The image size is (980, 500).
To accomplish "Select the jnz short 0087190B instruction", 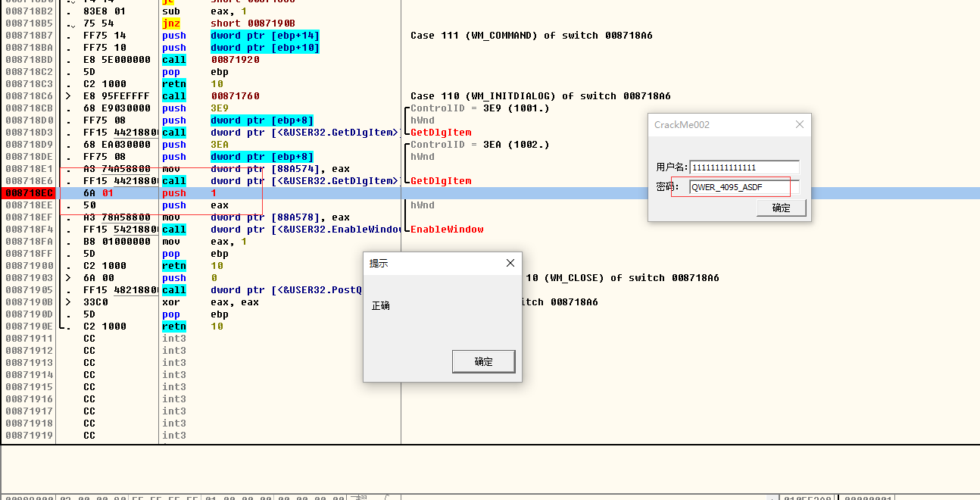I will click(229, 23).
